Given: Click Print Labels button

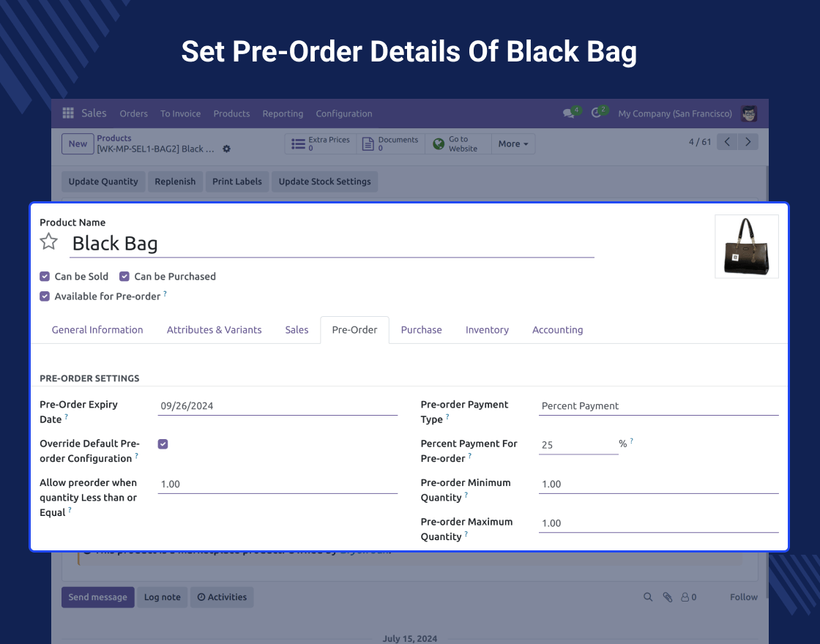Looking at the screenshot, I should (237, 181).
